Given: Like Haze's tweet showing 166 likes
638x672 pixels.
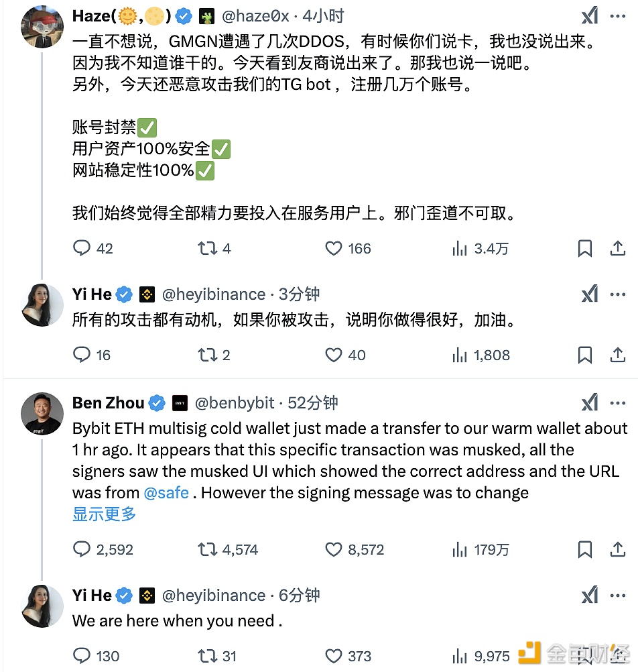Looking at the screenshot, I should pos(333,248).
